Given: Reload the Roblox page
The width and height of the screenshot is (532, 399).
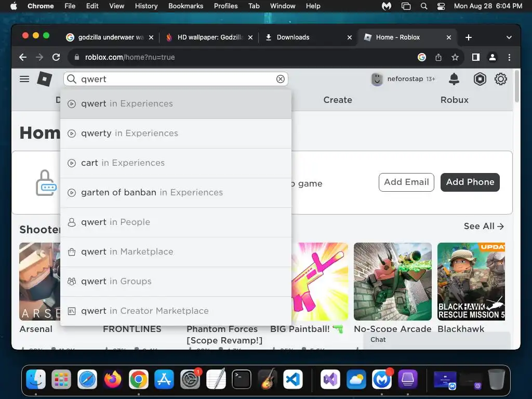Looking at the screenshot, I should coord(56,57).
